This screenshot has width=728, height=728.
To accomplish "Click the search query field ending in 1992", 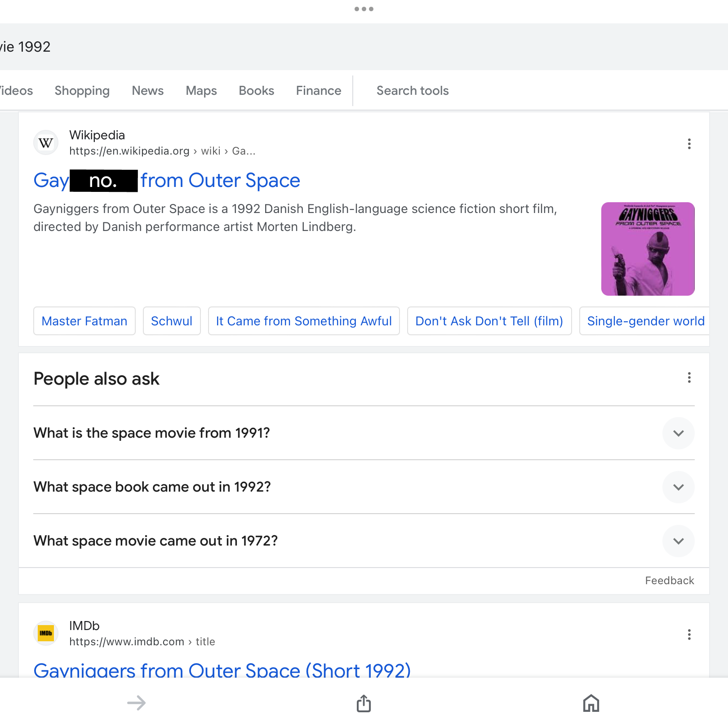I will [x=180, y=47].
